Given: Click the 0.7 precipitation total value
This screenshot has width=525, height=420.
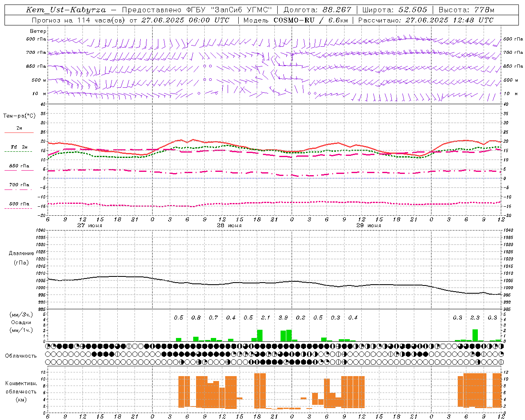Looking at the screenshot, I should point(213,318).
